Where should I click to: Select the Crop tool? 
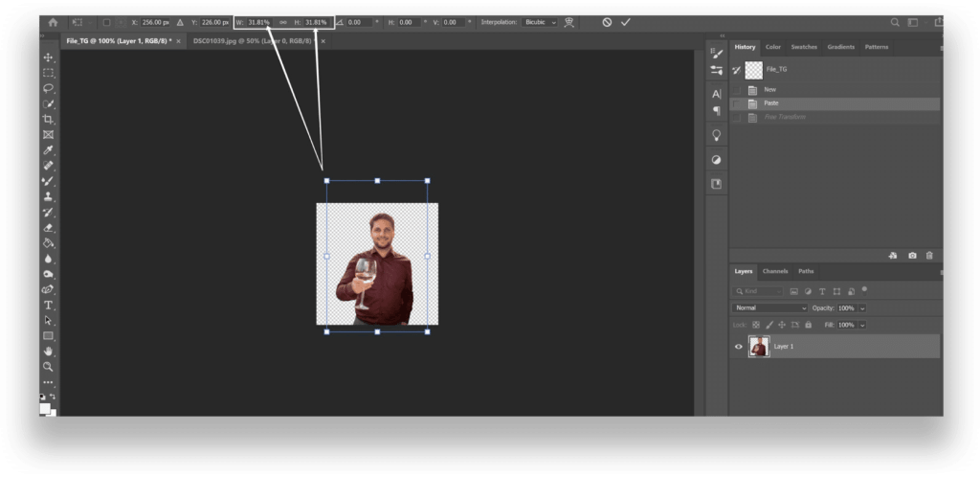tap(48, 119)
